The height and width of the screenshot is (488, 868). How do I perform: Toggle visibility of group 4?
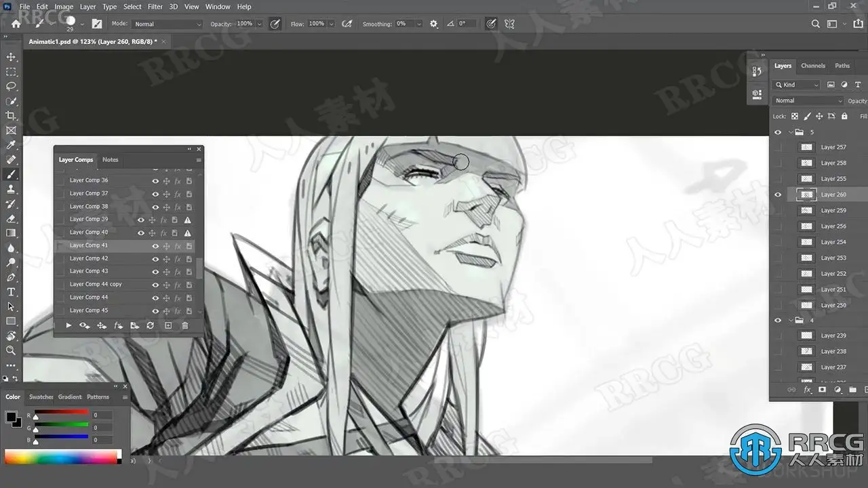click(x=778, y=320)
